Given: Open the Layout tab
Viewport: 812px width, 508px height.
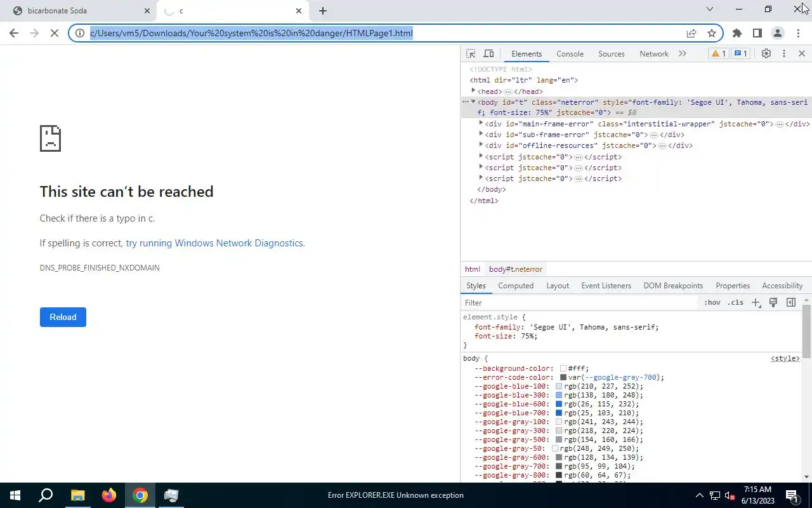Looking at the screenshot, I should click(x=558, y=286).
